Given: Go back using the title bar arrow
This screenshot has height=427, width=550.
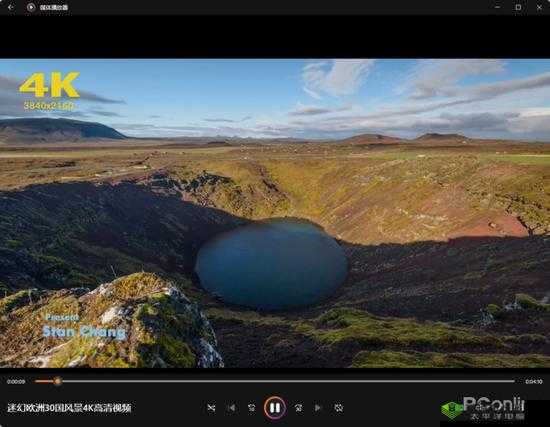Looking at the screenshot, I should point(11,7).
